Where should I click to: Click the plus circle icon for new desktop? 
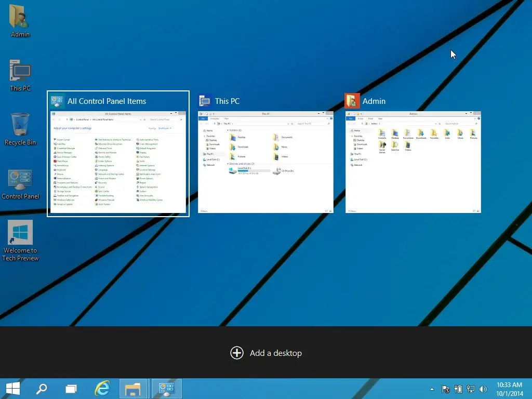[237, 353]
